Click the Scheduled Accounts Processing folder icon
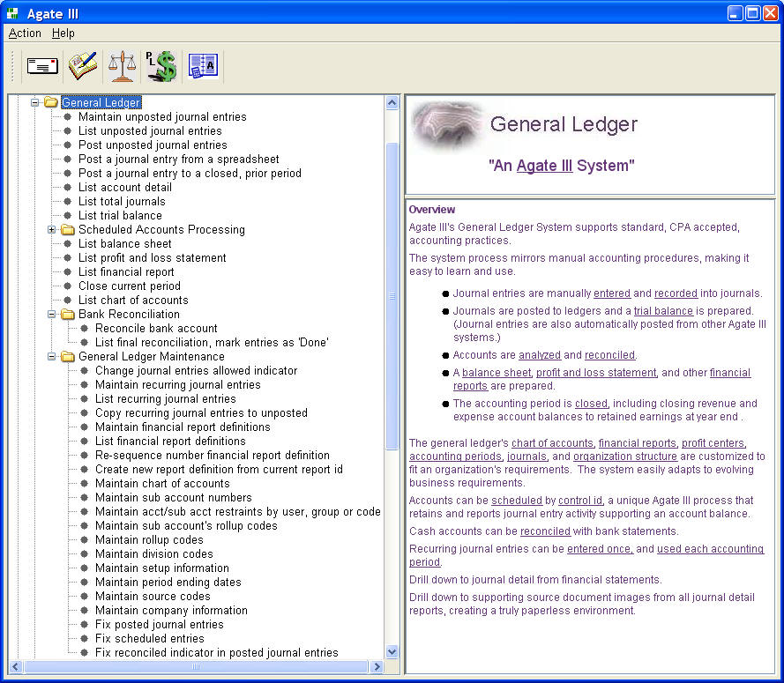Image resolution: width=784 pixels, height=683 pixels. (68, 230)
